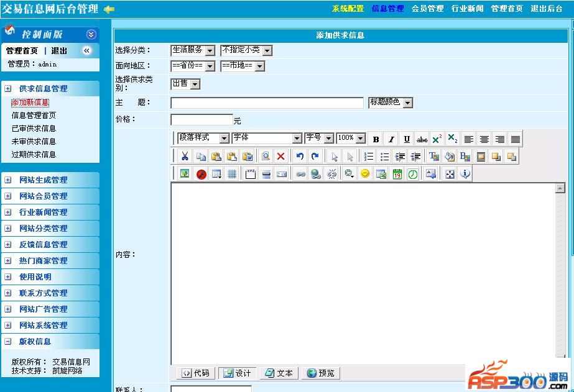This screenshot has width=574, height=392.
Task: Align text left in editor
Action: [x=468, y=139]
